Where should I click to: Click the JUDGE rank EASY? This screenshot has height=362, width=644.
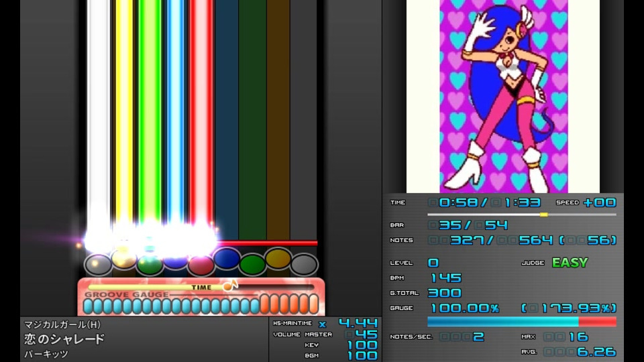click(x=570, y=263)
